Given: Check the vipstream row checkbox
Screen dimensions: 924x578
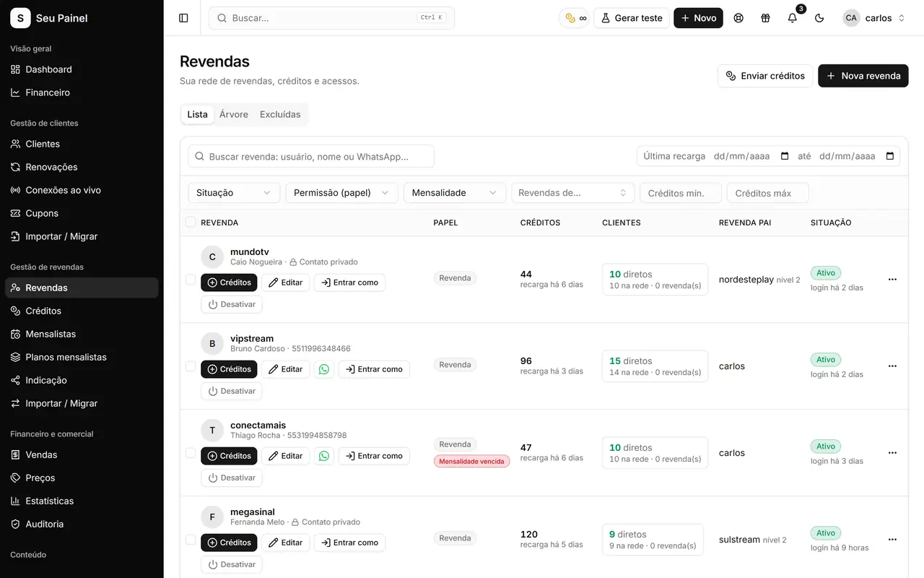Looking at the screenshot, I should click(191, 366).
